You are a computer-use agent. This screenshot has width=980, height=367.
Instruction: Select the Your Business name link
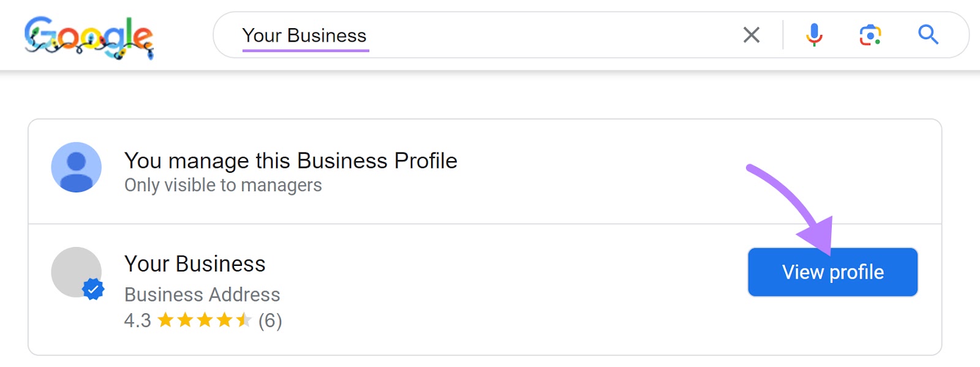coord(195,264)
